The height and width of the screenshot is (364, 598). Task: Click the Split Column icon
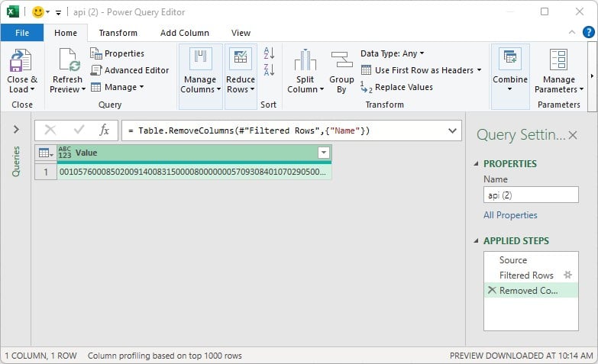305,61
